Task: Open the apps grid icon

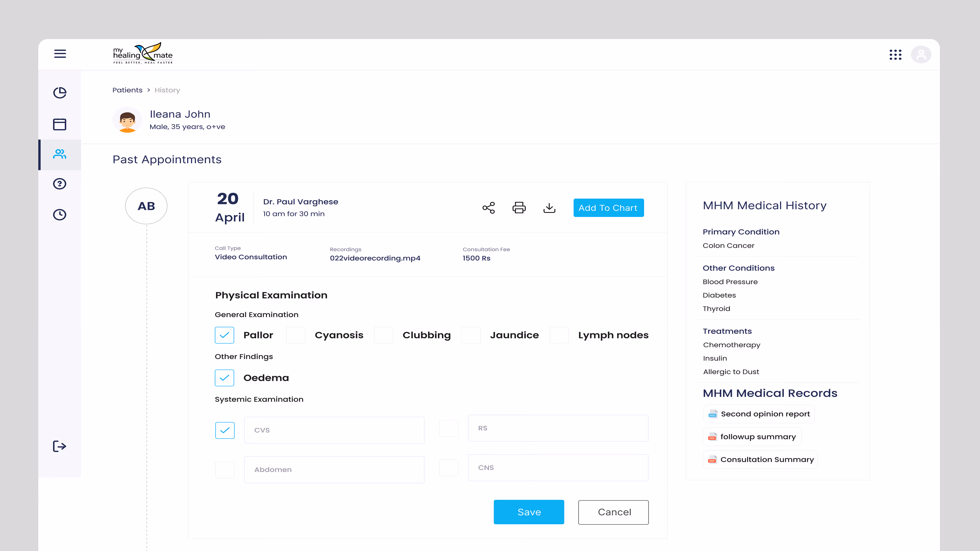Action: tap(895, 55)
